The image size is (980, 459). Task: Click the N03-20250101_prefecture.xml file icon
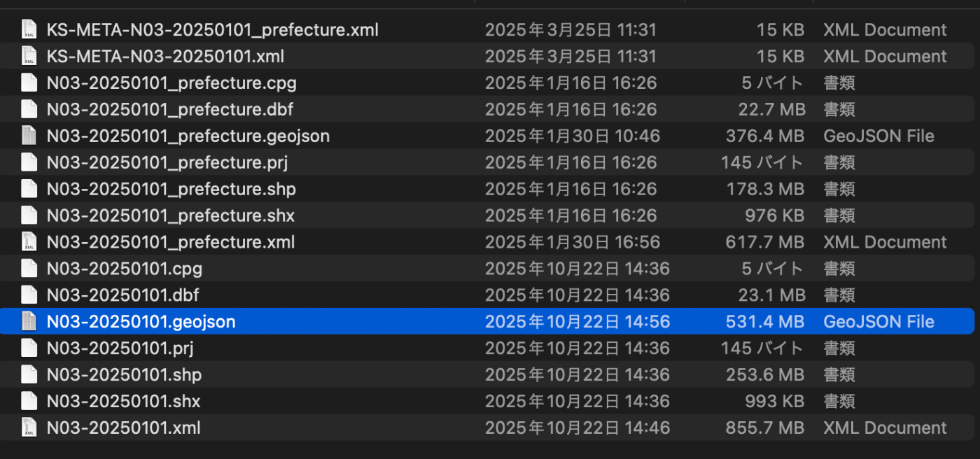(29, 242)
